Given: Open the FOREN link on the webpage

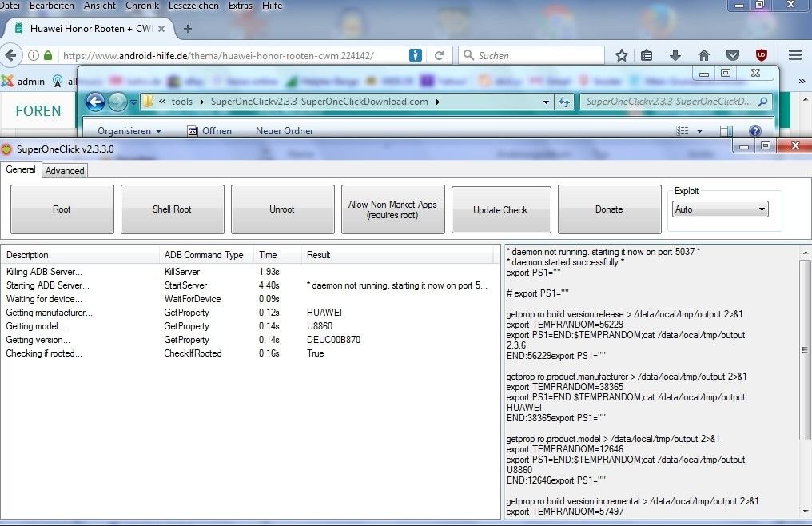Looking at the screenshot, I should pos(38,111).
